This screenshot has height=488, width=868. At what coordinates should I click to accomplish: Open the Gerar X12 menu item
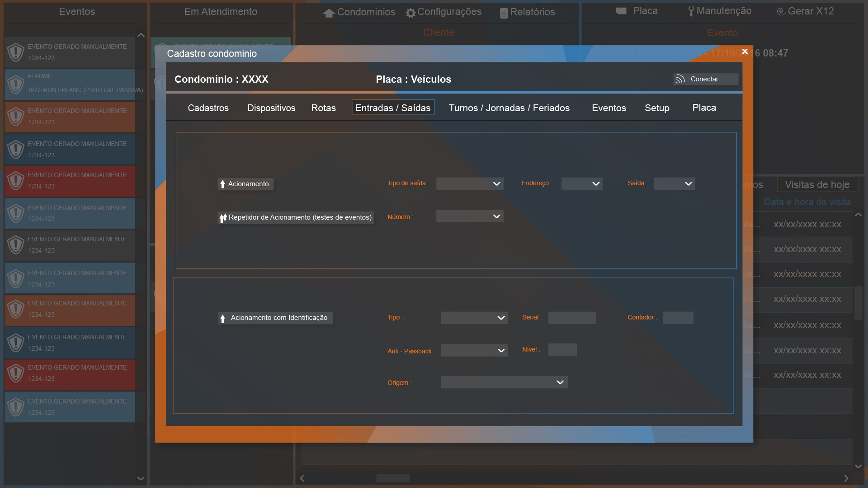(x=805, y=11)
